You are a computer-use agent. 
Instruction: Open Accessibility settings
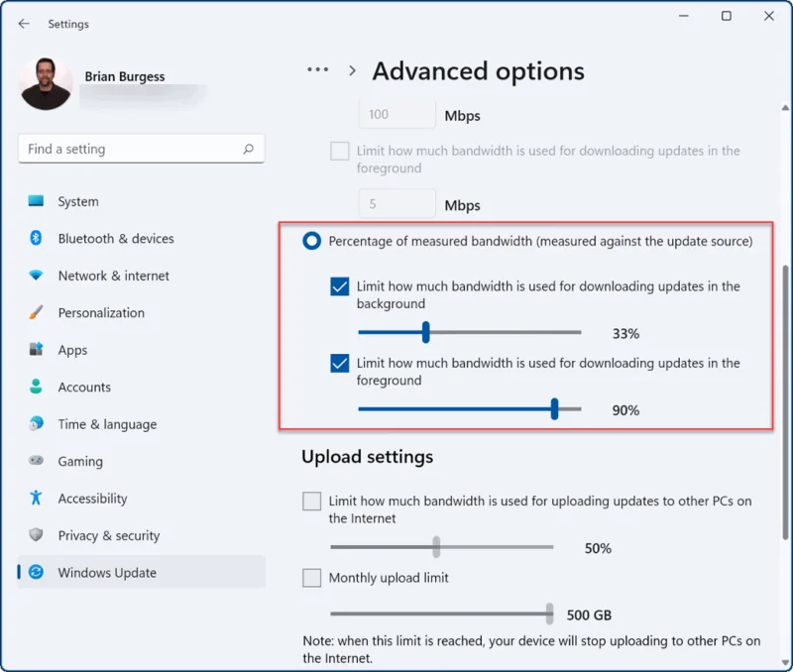point(142,499)
